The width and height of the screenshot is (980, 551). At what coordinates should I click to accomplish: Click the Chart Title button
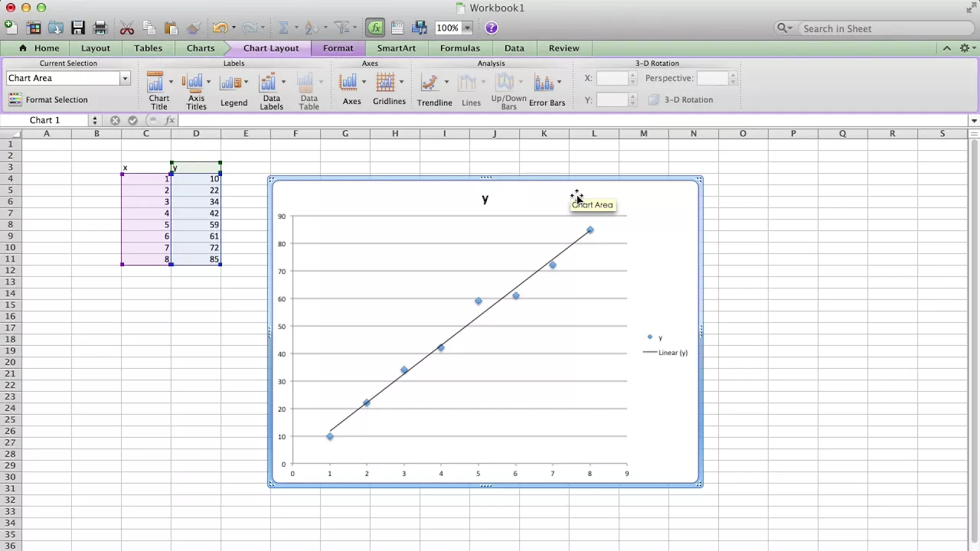[x=158, y=91]
